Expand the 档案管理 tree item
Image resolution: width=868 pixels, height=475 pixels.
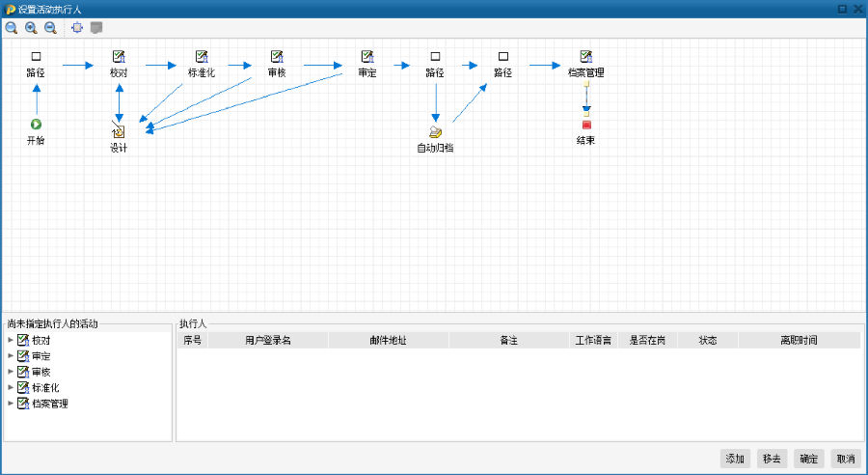coord(10,403)
